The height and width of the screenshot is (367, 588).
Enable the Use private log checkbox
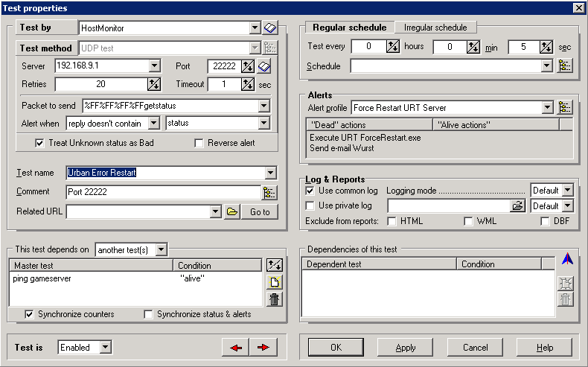click(310, 205)
